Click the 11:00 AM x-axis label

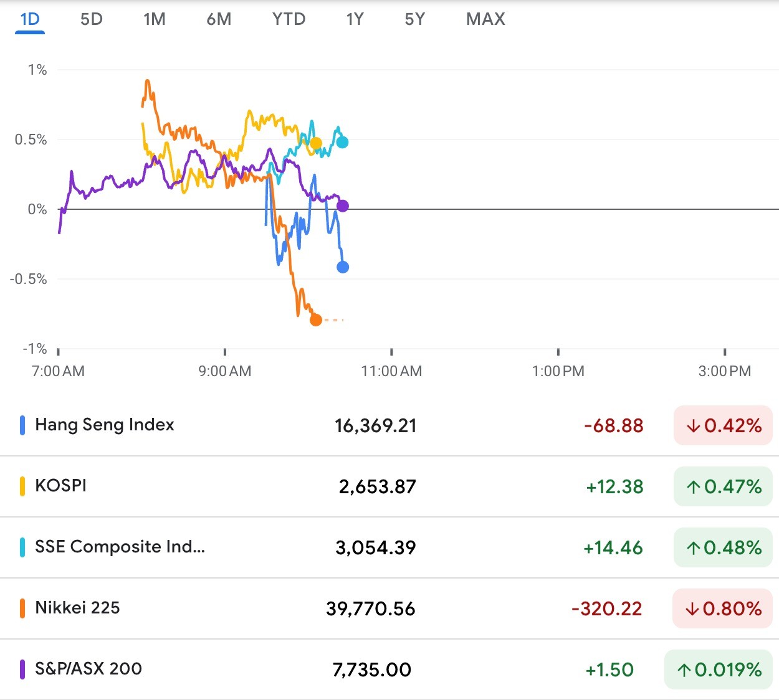coord(391,371)
